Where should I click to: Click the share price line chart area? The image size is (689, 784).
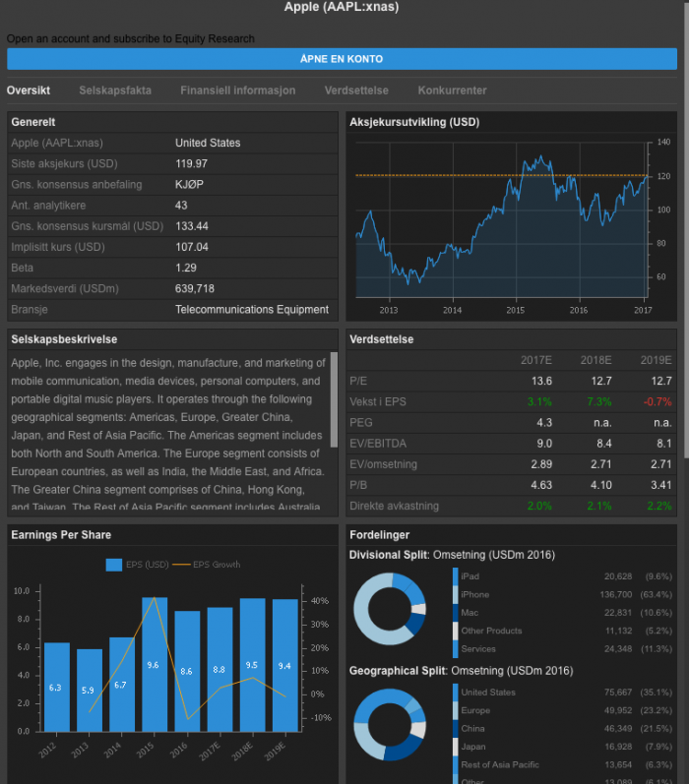501,219
